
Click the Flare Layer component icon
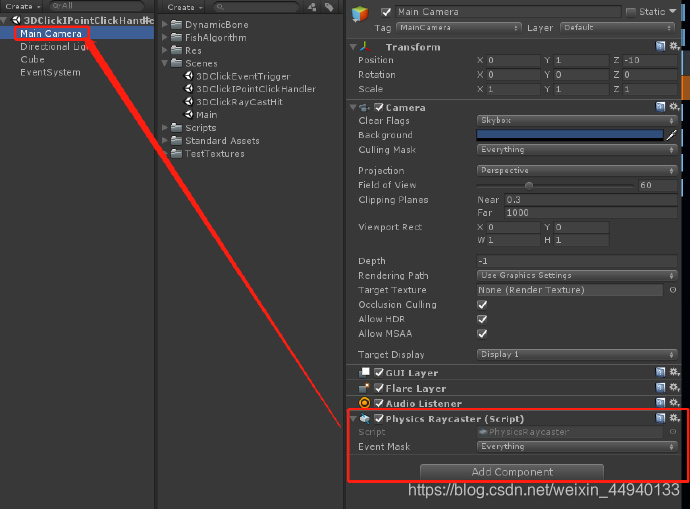[x=364, y=388]
